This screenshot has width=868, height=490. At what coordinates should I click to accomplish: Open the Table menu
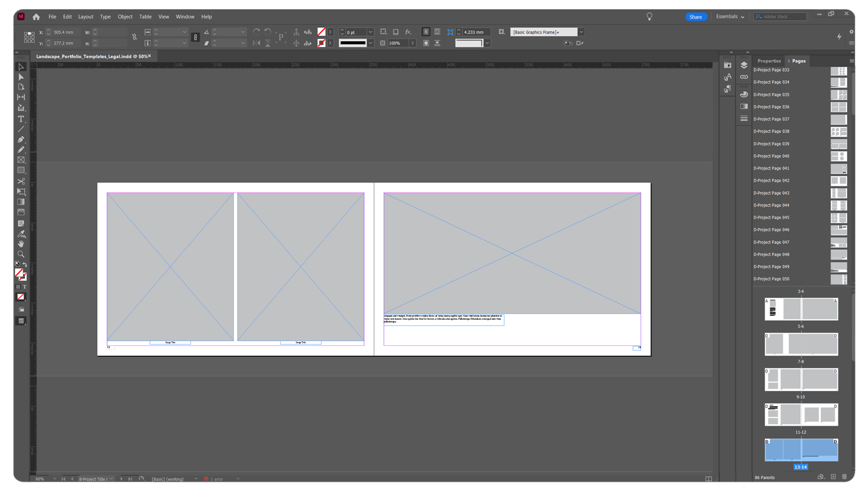145,17
